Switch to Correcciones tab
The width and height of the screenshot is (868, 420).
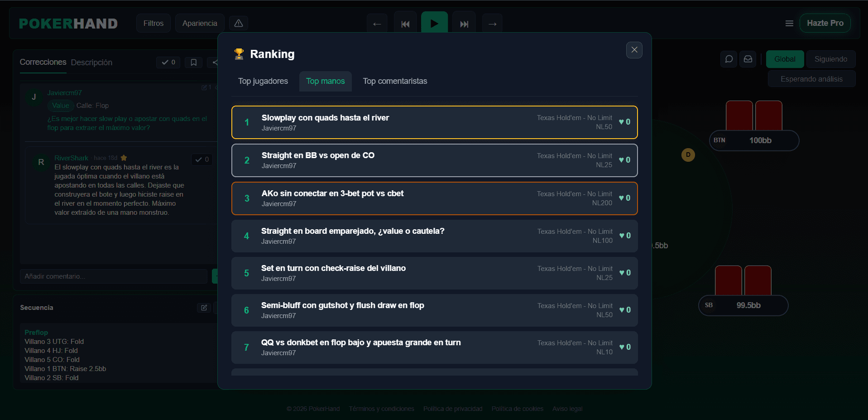(43, 62)
